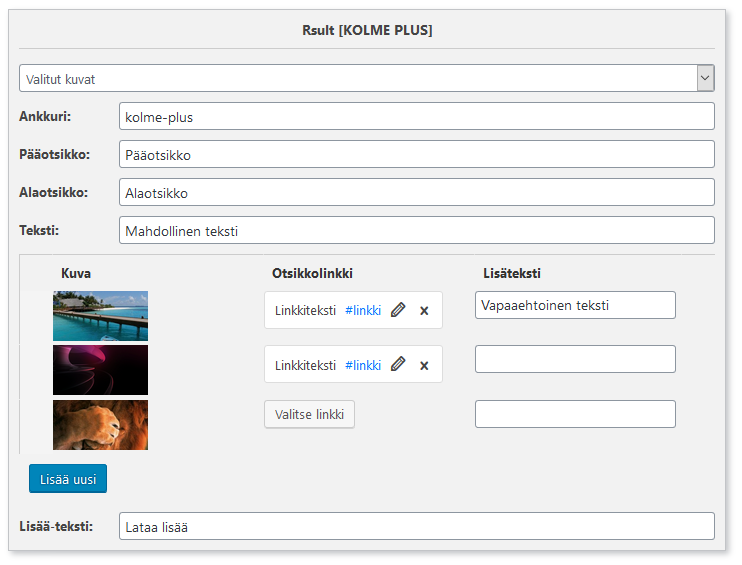The width and height of the screenshot is (742, 565).
Task: Focus the Pääotsikko input field
Action: [x=416, y=154]
